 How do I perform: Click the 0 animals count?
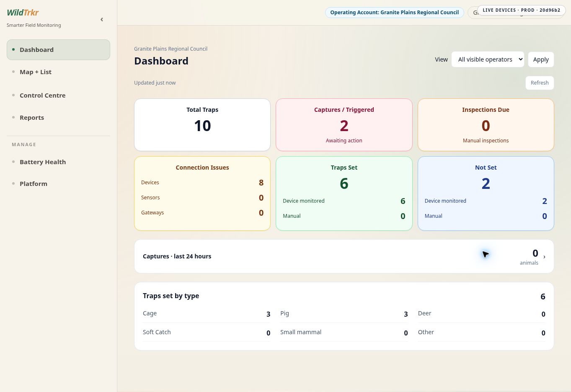[x=530, y=257]
